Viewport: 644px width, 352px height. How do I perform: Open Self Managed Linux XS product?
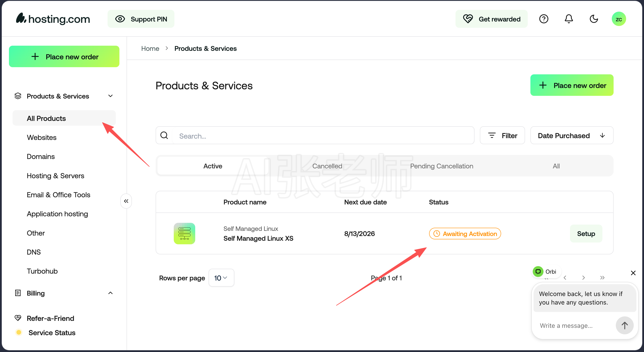(x=258, y=238)
